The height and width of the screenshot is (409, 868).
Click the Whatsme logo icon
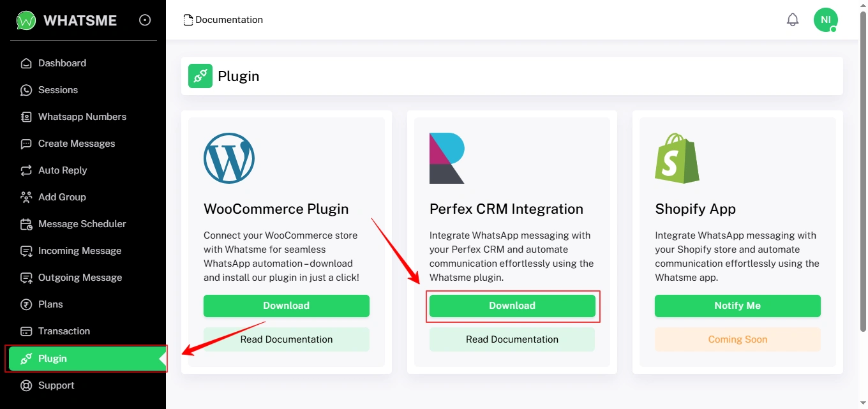pyautogui.click(x=26, y=20)
